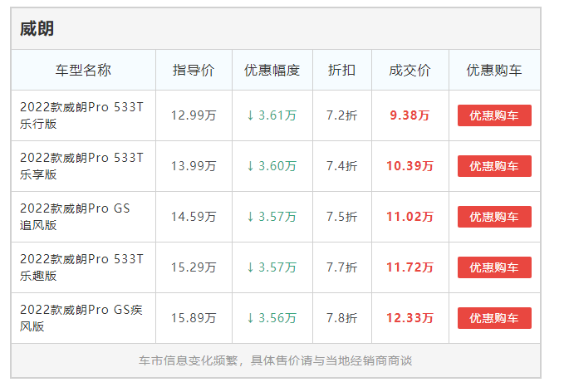
Task: Select the 7.5折 discount rate
Action: (x=341, y=217)
